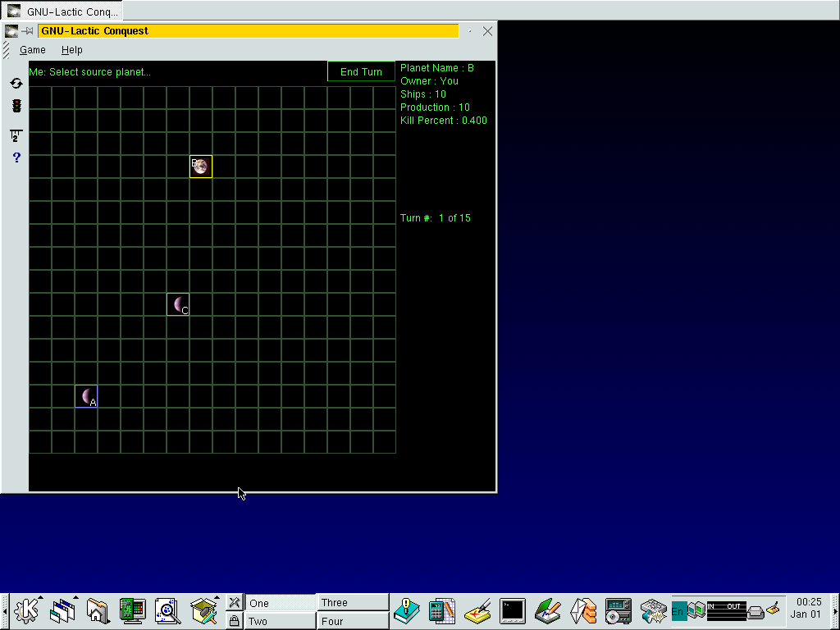Select planet B on the grid
Image resolution: width=840 pixels, height=630 pixels.
pyautogui.click(x=201, y=167)
